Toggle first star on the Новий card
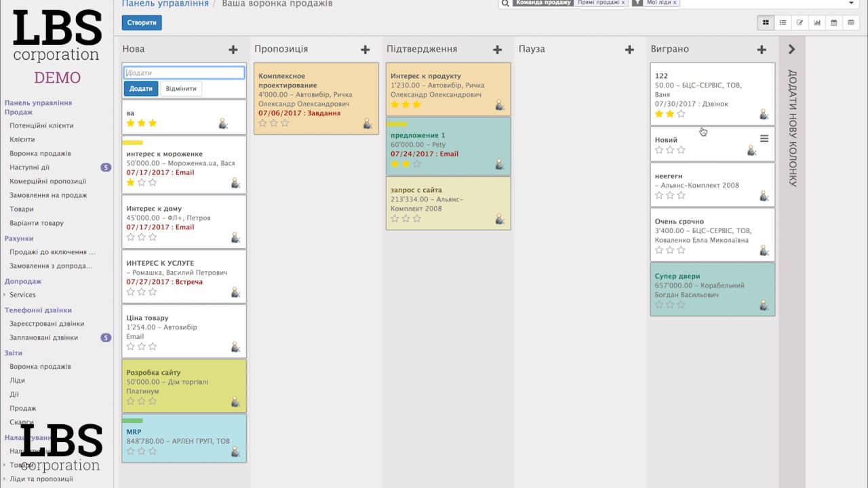 (x=659, y=150)
